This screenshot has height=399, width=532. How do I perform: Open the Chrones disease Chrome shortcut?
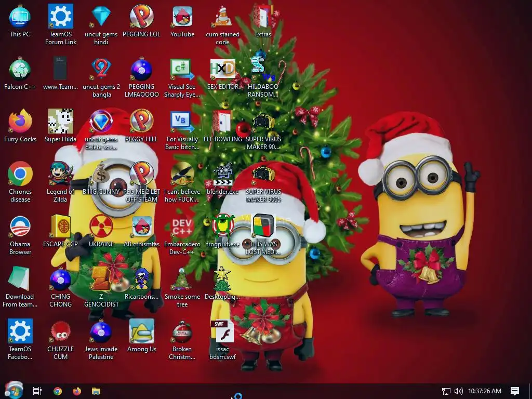[x=20, y=182]
